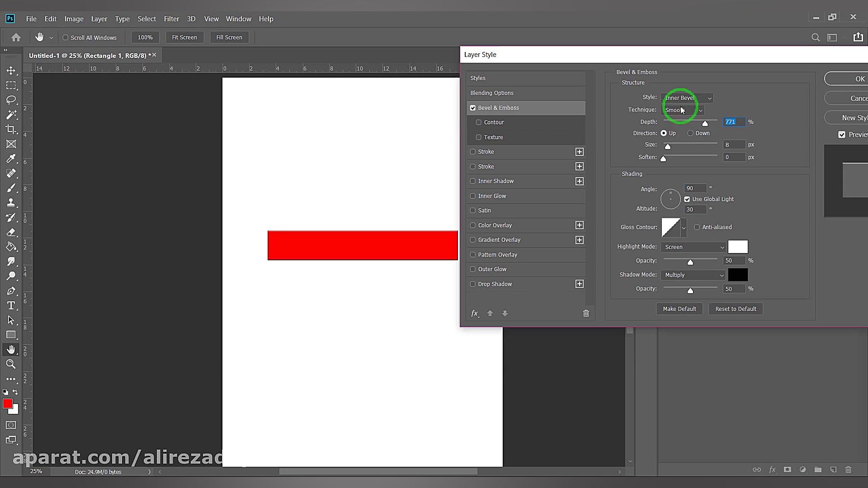The height and width of the screenshot is (488, 868).
Task: Select the Horizontal Type tool
Action: pyautogui.click(x=11, y=306)
